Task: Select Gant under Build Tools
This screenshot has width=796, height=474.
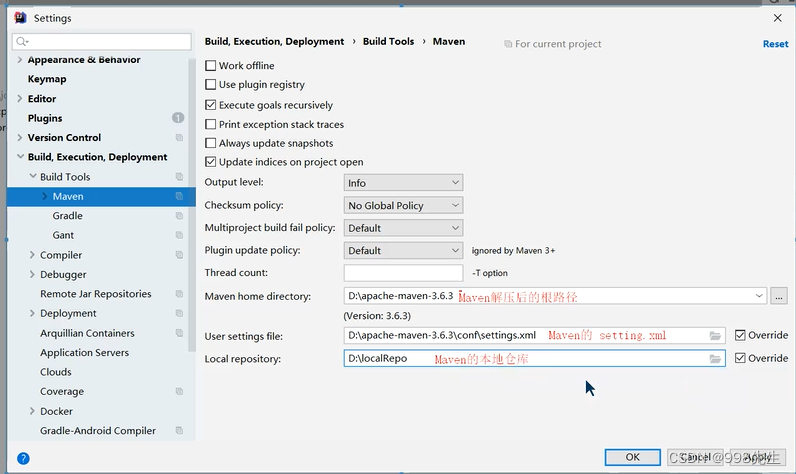Action: [x=63, y=235]
